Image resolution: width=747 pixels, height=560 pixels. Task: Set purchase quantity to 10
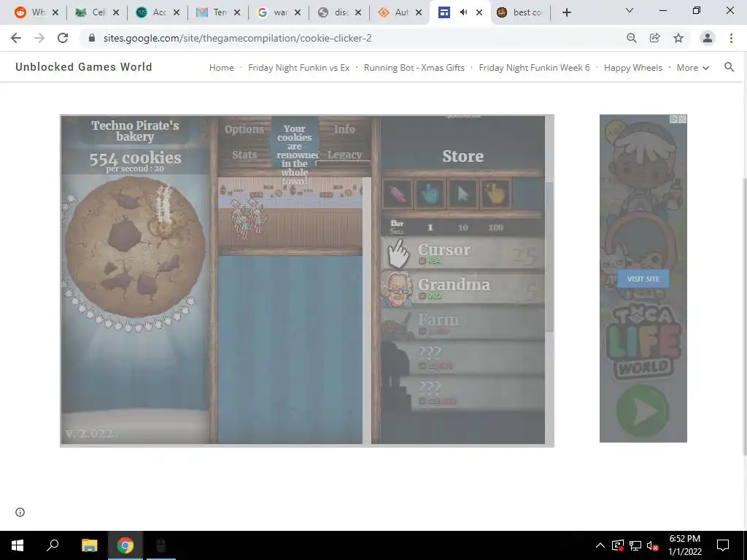(462, 227)
